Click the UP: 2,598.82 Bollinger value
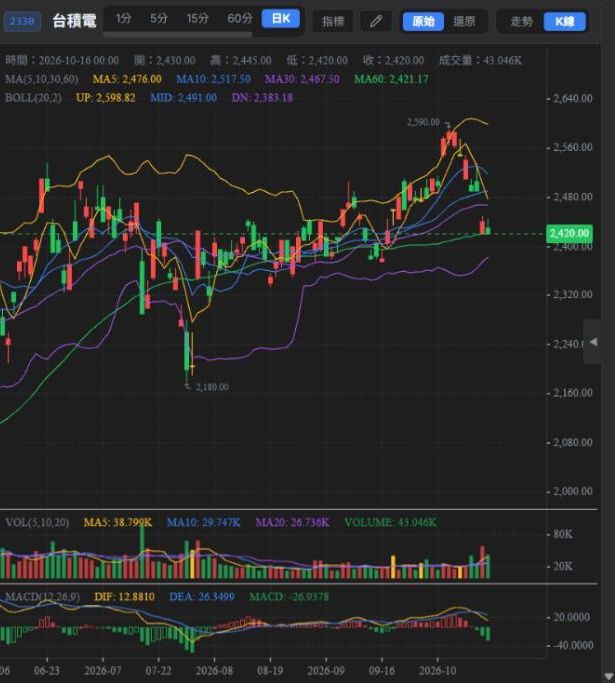Screen dimensions: 615x683 click(x=106, y=98)
